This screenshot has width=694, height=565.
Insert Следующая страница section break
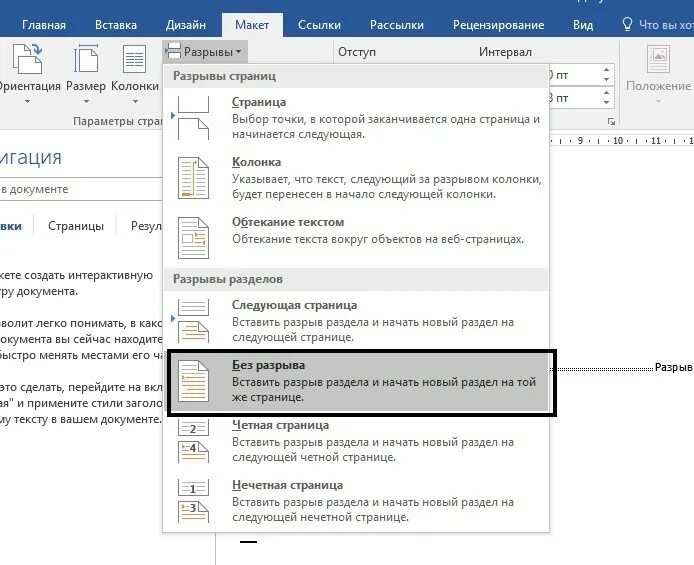[356, 320]
